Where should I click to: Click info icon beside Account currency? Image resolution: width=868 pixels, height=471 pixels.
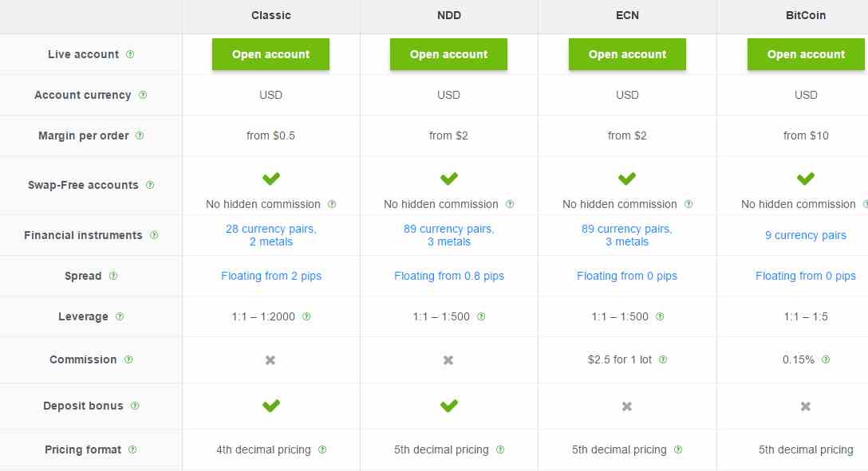point(143,95)
